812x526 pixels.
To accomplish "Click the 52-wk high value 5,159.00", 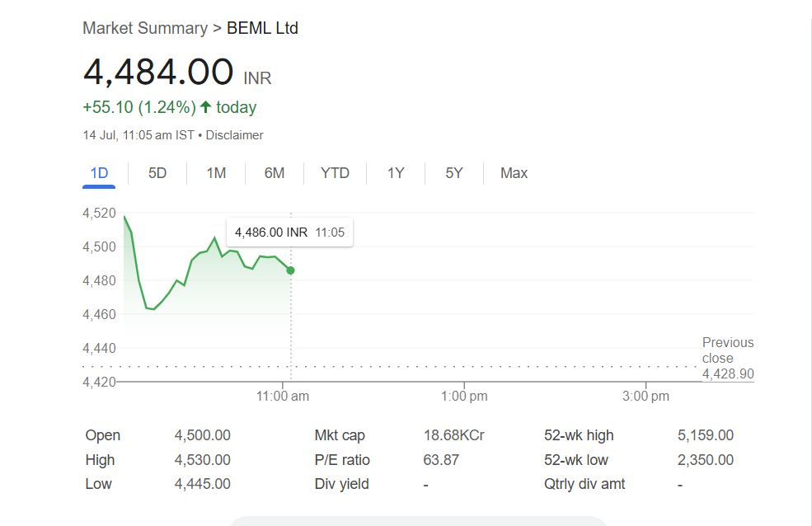I will click(705, 435).
